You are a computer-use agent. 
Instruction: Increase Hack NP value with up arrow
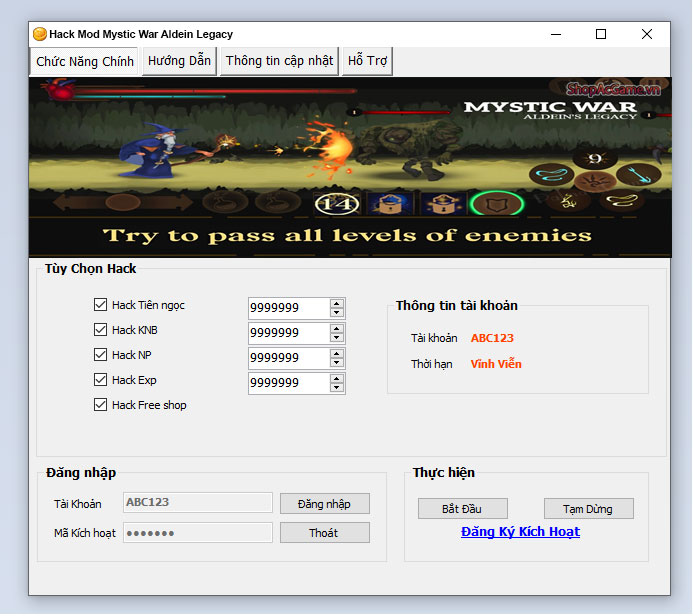(337, 354)
